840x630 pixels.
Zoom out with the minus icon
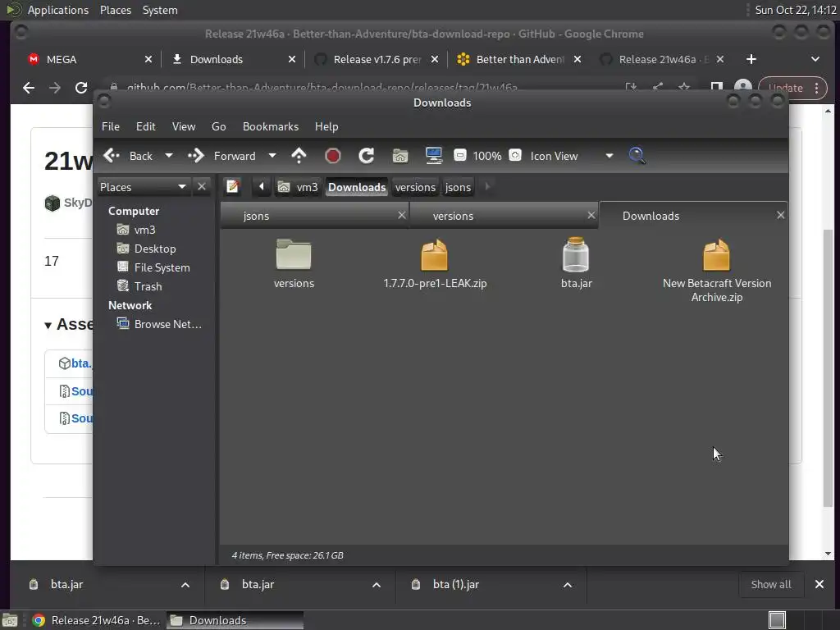(459, 155)
